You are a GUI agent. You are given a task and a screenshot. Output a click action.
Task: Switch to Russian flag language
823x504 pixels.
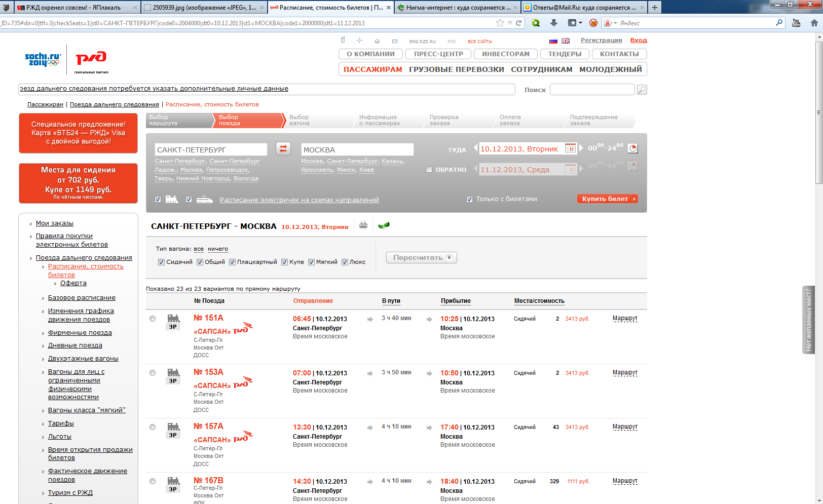click(x=553, y=41)
